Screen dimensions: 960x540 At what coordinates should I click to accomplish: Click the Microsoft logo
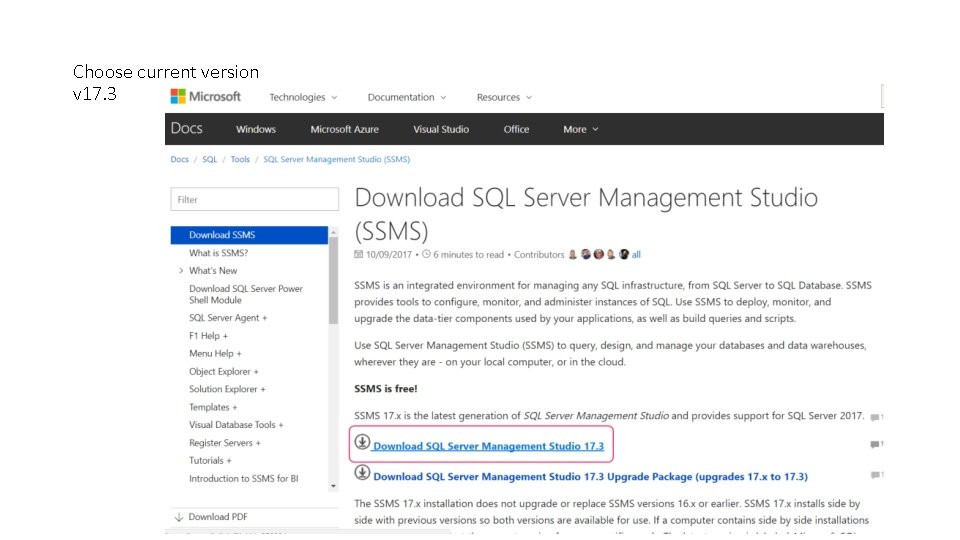[x=206, y=97]
